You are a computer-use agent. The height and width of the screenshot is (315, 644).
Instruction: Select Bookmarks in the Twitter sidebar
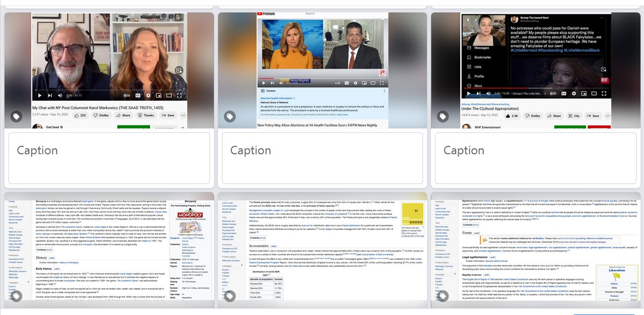[478, 58]
